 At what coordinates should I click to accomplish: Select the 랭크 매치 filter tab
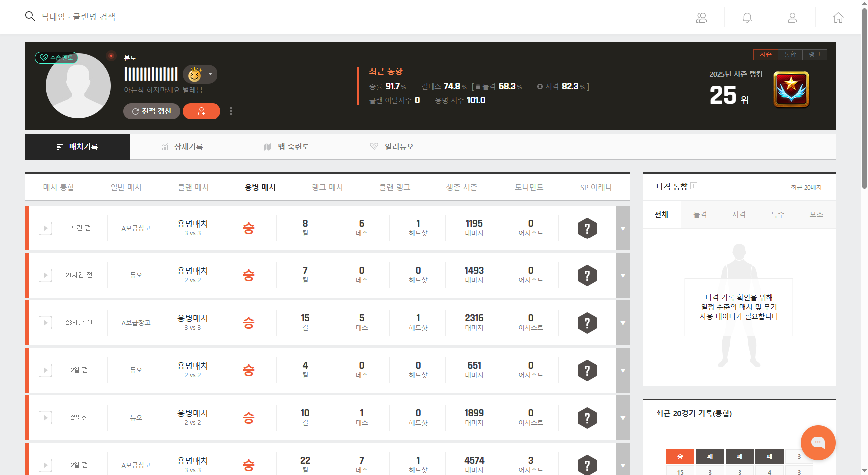[x=327, y=187]
